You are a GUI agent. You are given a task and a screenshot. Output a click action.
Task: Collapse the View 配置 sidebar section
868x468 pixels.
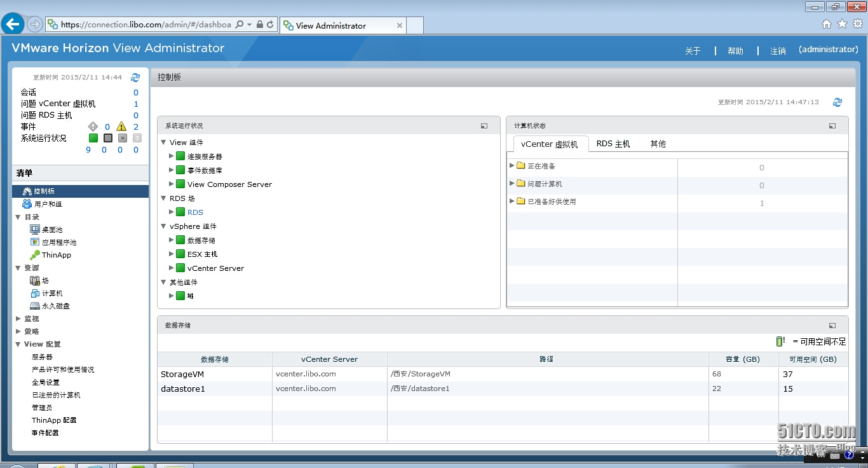(x=18, y=344)
